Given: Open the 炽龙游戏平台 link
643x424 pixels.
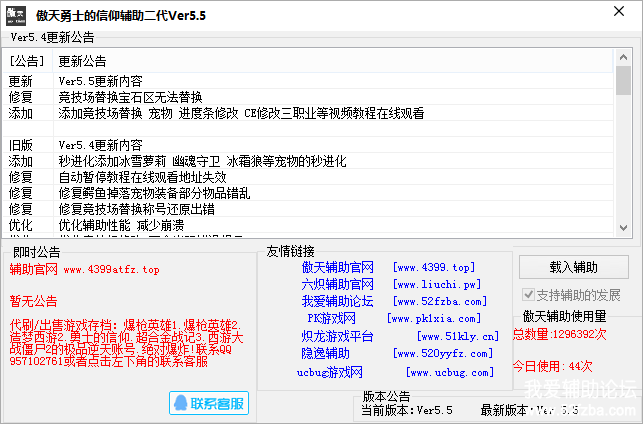Looking at the screenshot, I should [x=337, y=336].
